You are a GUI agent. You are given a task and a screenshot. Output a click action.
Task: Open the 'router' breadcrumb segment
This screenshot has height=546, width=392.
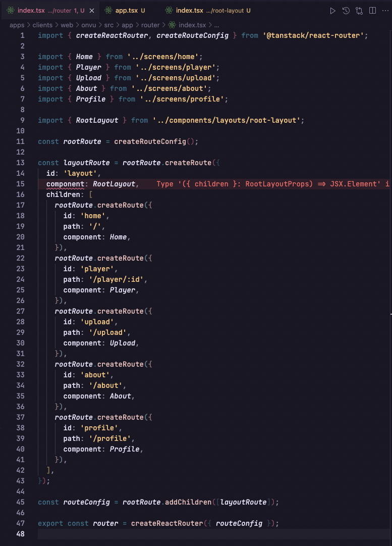(150, 25)
